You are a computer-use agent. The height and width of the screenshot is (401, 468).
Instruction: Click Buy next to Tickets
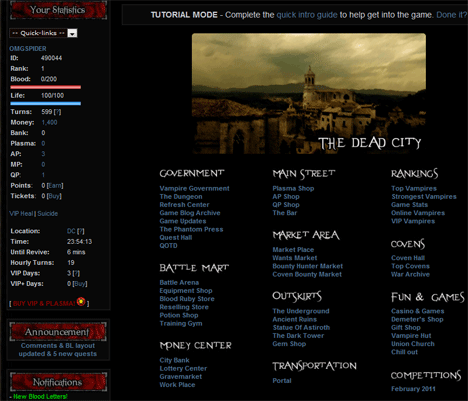click(54, 196)
